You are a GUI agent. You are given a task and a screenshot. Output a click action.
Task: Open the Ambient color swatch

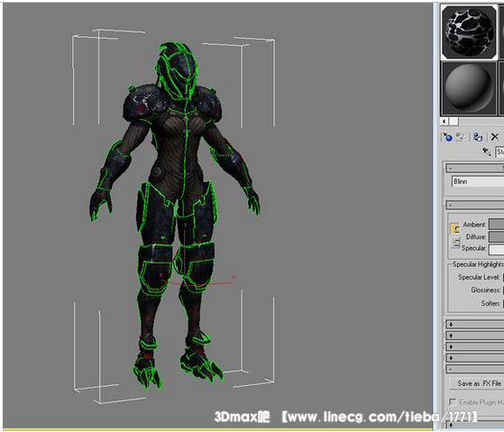pos(496,224)
